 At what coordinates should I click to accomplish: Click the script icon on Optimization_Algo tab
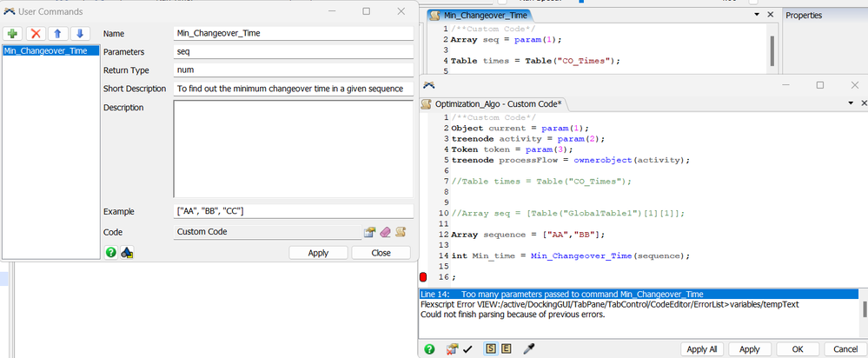[427, 104]
